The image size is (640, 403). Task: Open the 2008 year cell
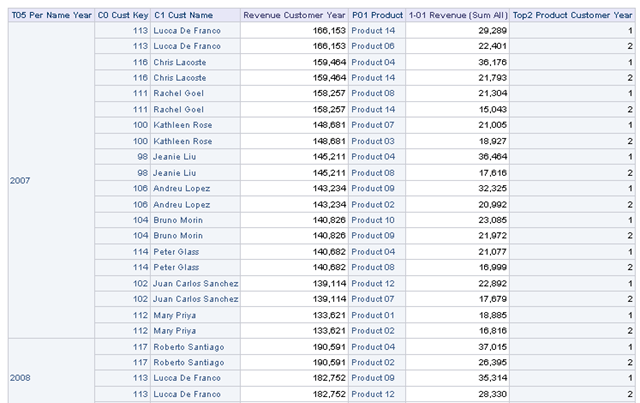coord(20,378)
